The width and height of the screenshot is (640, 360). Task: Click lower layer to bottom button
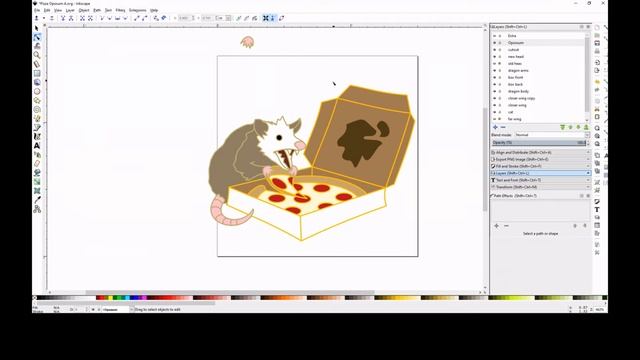click(x=586, y=127)
